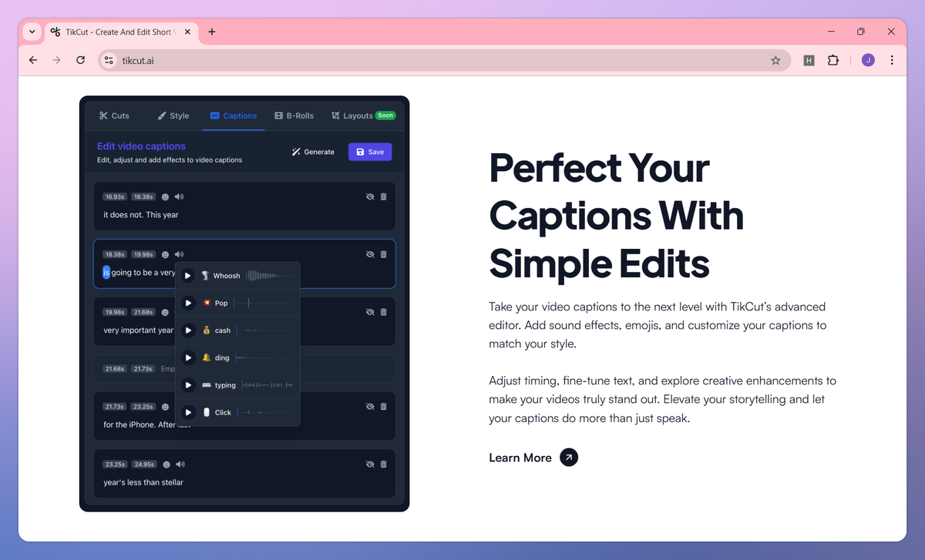The image size is (925, 560).
Task: Add emoji to 'year's less than stellar' caption
Action: coord(165,464)
